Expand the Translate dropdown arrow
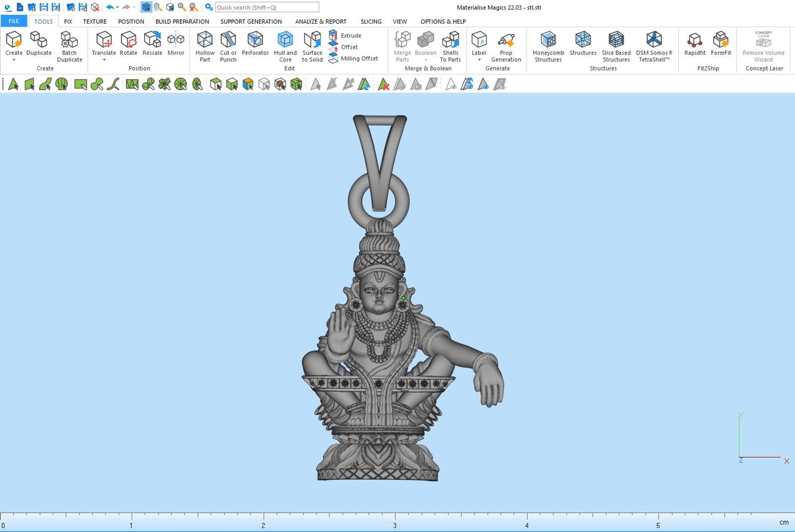The image size is (795, 532). tap(104, 60)
